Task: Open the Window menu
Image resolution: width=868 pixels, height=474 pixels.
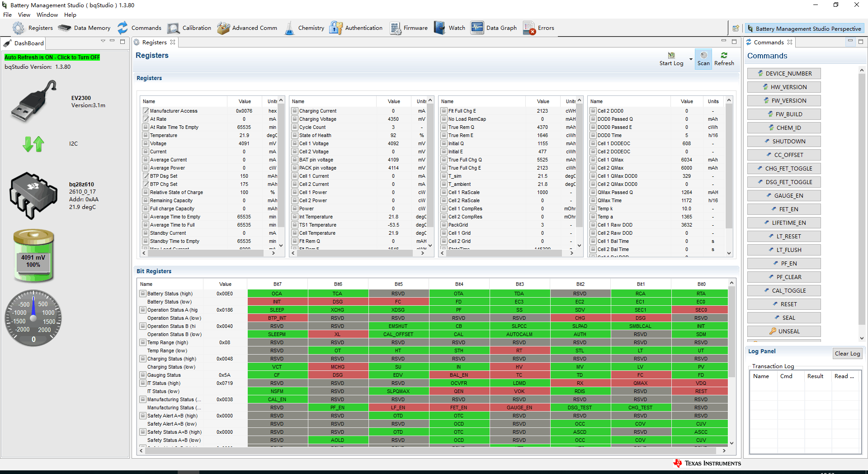Action: 47,15
